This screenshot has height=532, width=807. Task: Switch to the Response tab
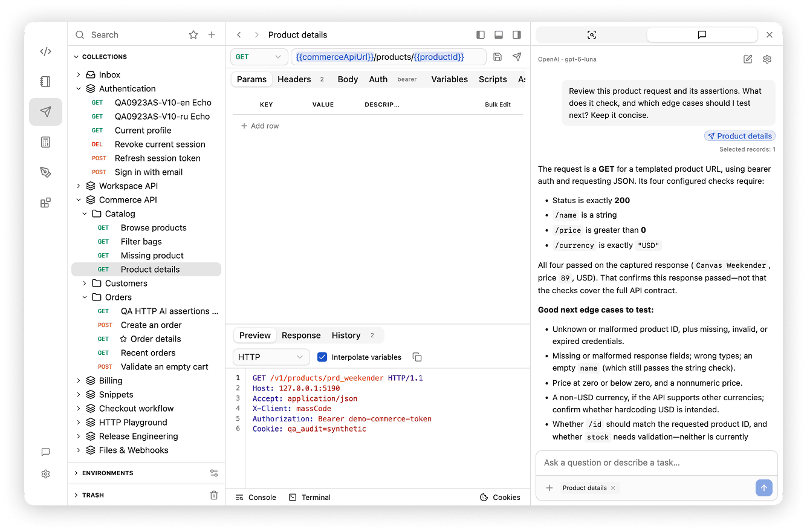coord(301,336)
